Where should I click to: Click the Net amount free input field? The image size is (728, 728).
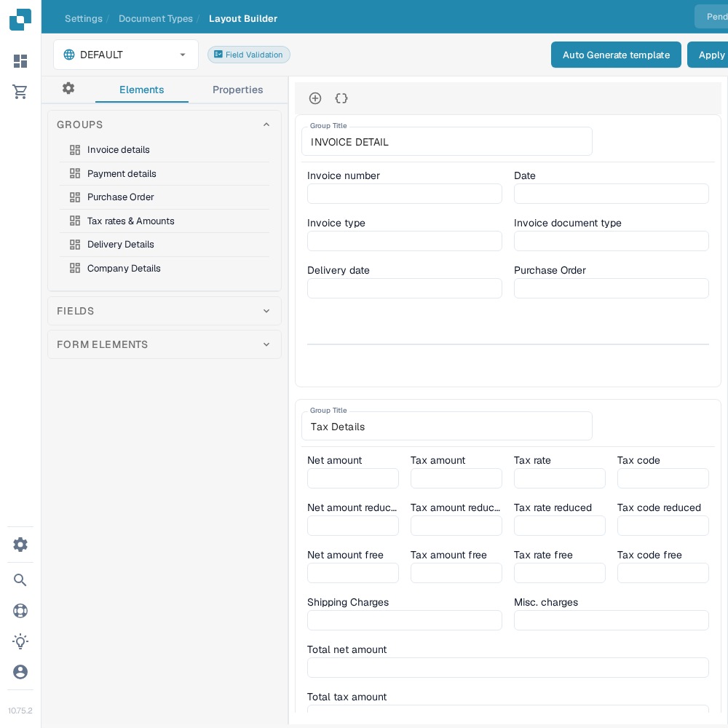click(353, 573)
